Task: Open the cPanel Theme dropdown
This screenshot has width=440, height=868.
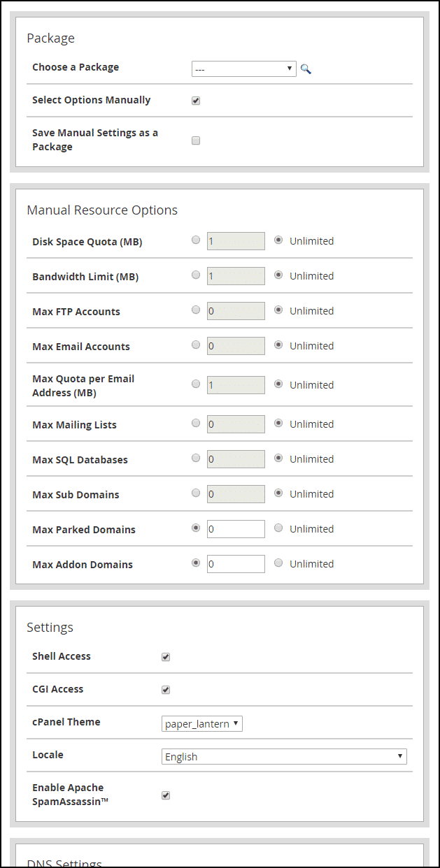Action: [x=202, y=724]
